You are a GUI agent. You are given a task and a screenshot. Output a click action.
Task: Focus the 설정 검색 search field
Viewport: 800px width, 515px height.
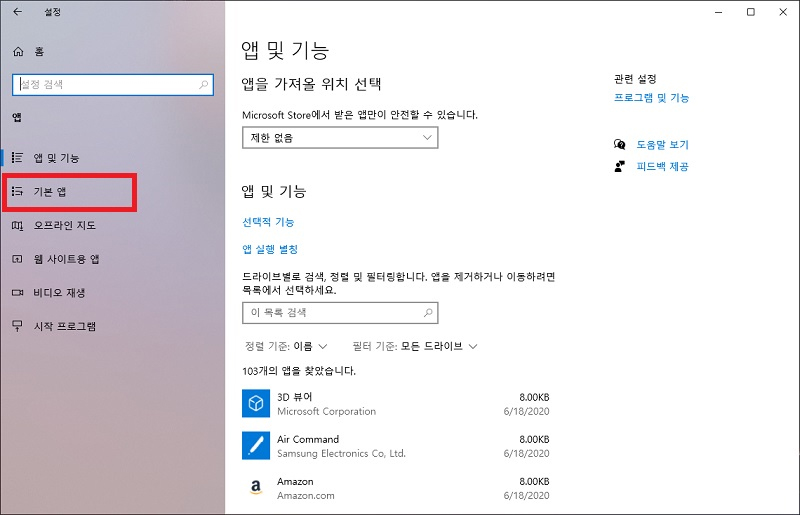112,85
